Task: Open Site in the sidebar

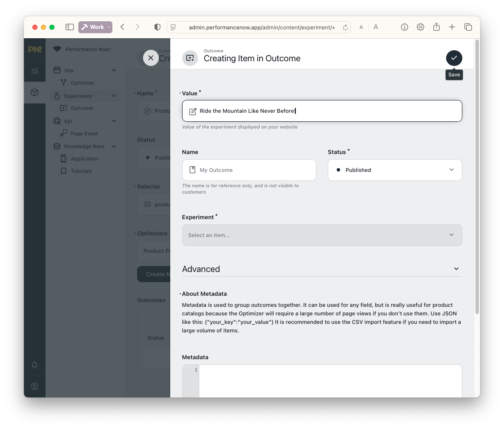Action: (69, 70)
